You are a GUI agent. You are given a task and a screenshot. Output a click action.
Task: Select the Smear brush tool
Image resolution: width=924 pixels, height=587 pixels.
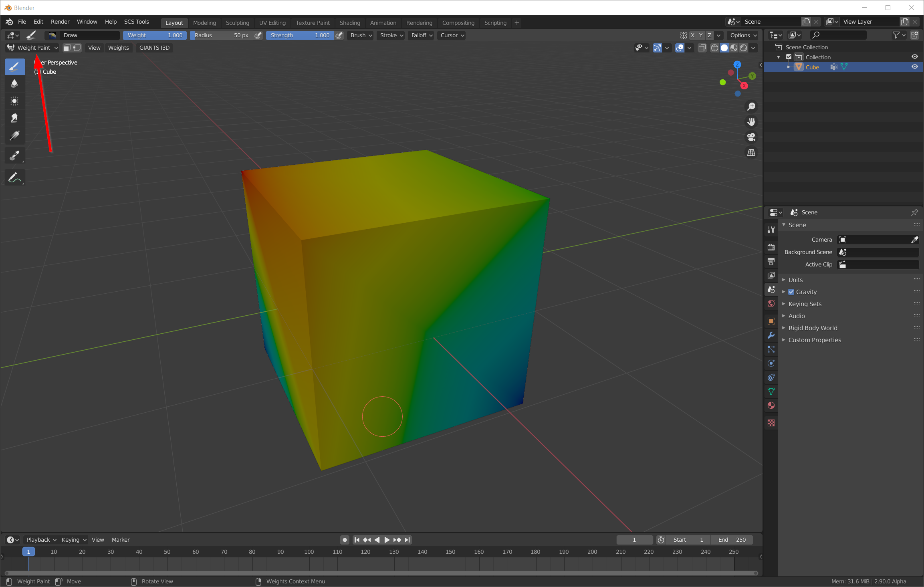pos(15,118)
